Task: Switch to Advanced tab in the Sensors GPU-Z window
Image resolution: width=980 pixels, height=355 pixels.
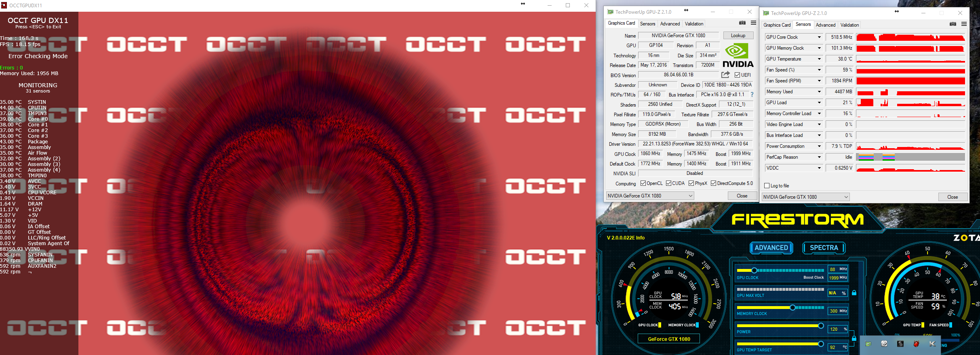Action: (x=826, y=25)
